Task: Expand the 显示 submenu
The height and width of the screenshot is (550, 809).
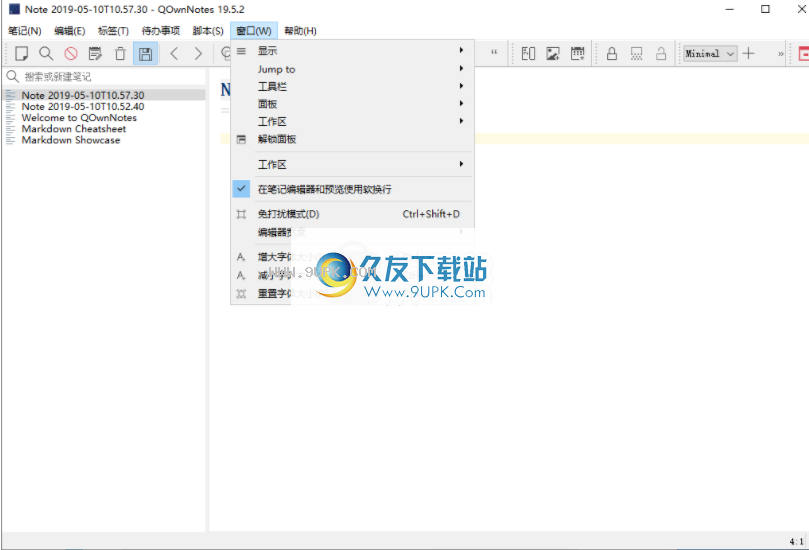Action: [x=352, y=51]
